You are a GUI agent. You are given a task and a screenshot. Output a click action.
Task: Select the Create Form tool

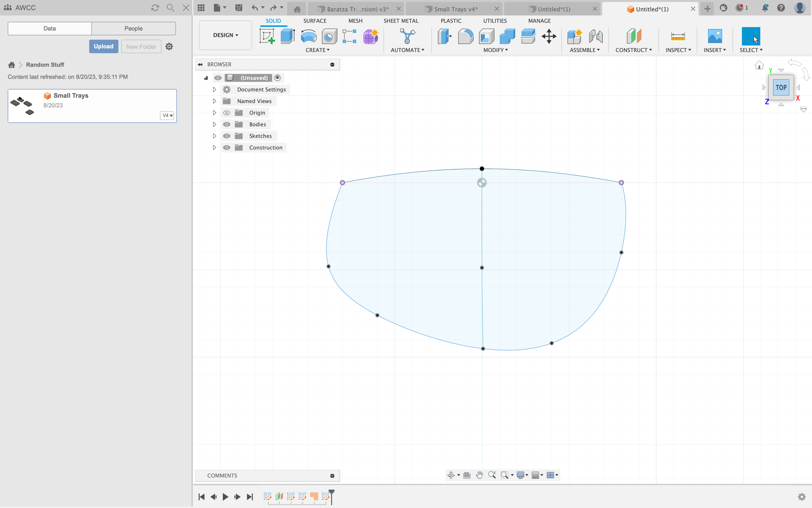pos(371,36)
